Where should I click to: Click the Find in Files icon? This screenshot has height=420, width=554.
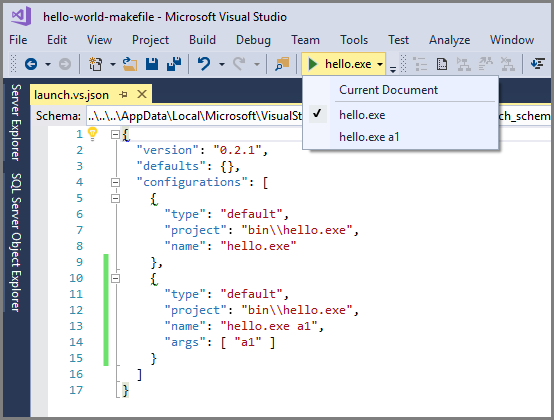tap(282, 64)
